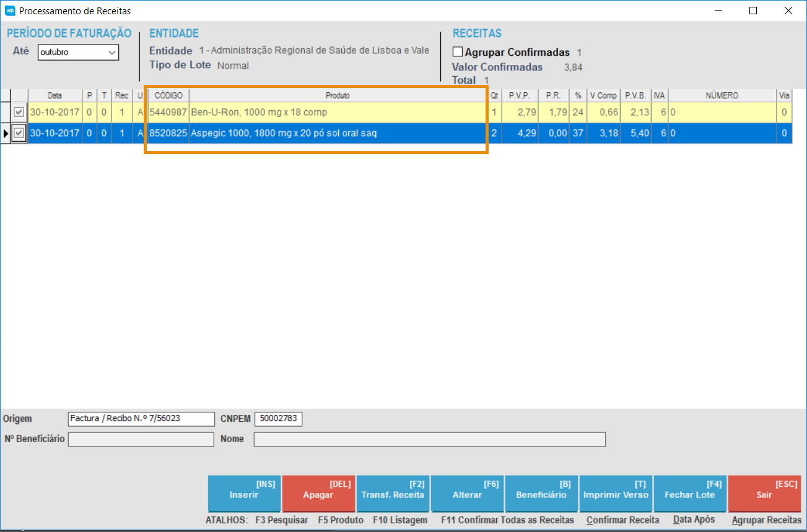Screen dimensions: 807x532
Task: Click the CNPEM input field
Action: 278,419
